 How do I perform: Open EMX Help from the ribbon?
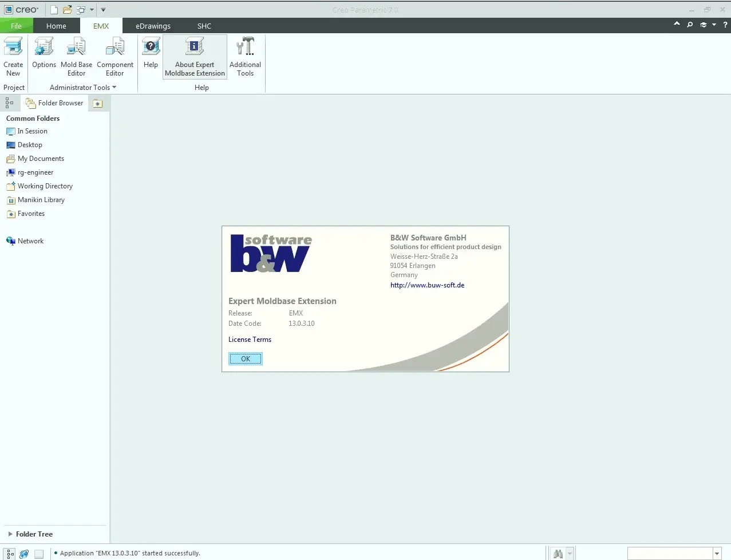point(151,53)
